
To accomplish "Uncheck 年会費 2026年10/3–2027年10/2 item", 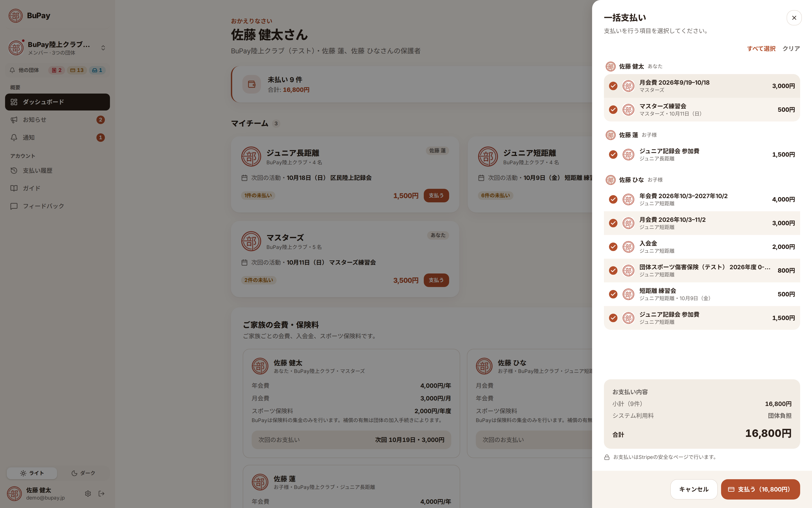I will click(613, 200).
